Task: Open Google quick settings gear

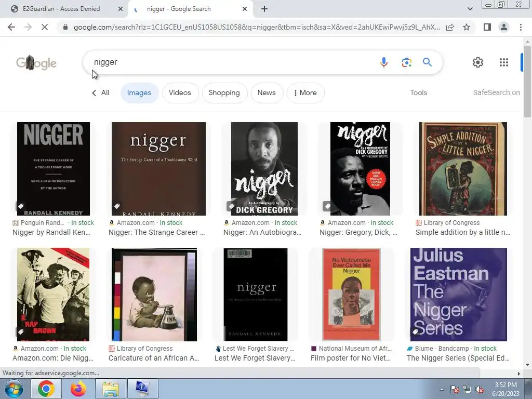Action: 478,62
